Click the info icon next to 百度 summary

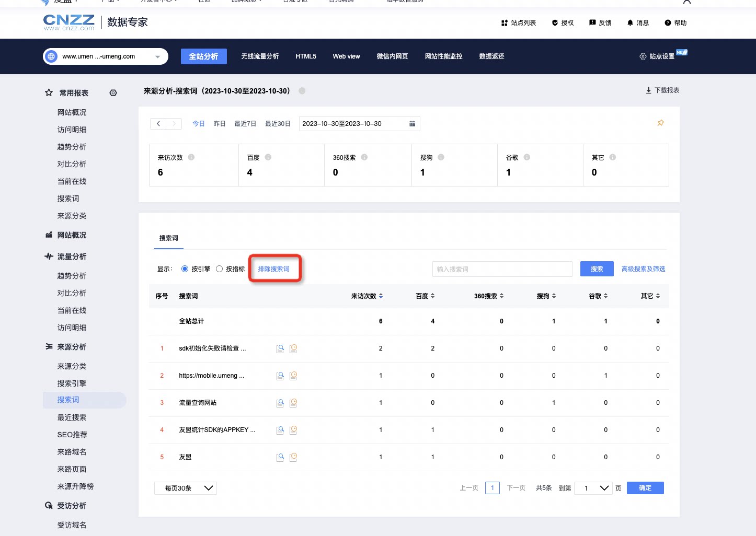click(268, 157)
